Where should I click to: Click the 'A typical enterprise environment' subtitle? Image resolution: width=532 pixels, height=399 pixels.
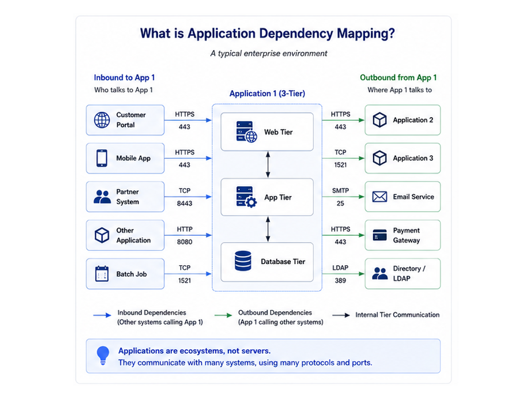[x=269, y=53]
